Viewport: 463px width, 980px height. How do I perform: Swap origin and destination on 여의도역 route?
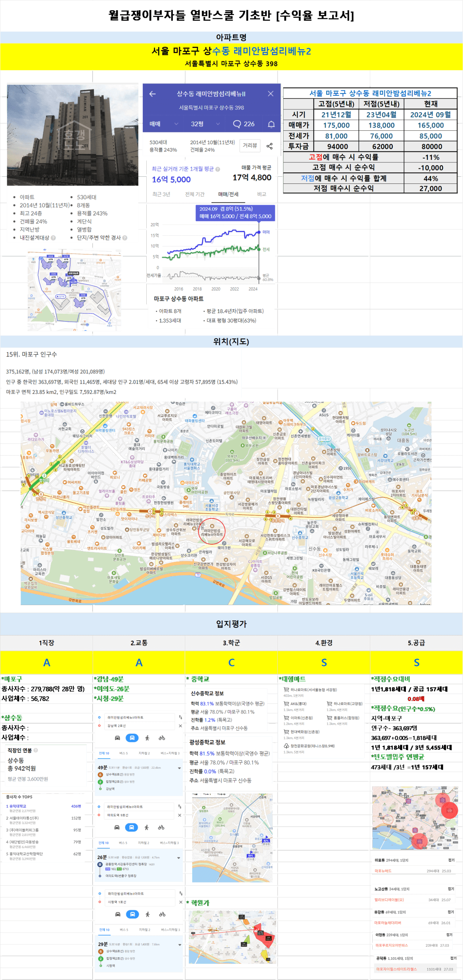pyautogui.click(x=180, y=806)
